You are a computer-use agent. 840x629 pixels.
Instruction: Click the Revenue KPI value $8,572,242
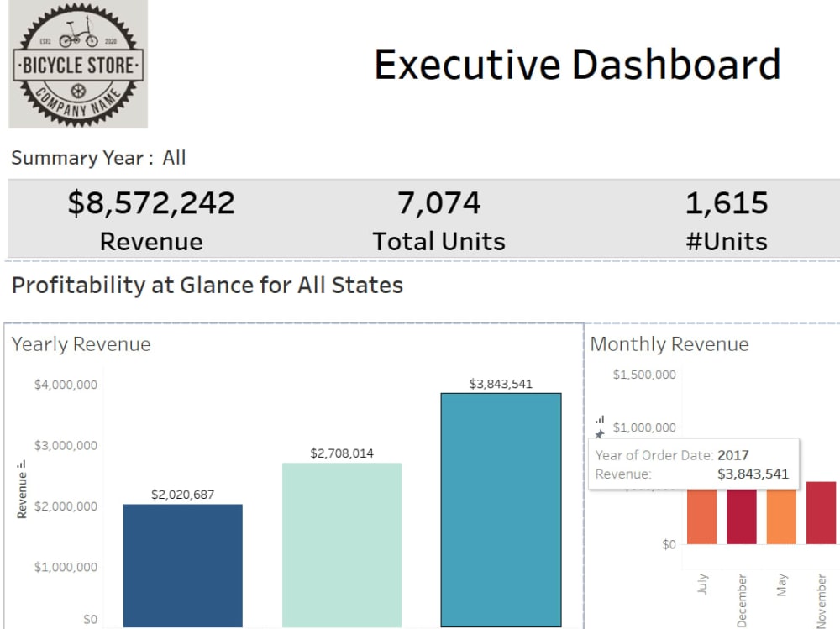(x=151, y=202)
